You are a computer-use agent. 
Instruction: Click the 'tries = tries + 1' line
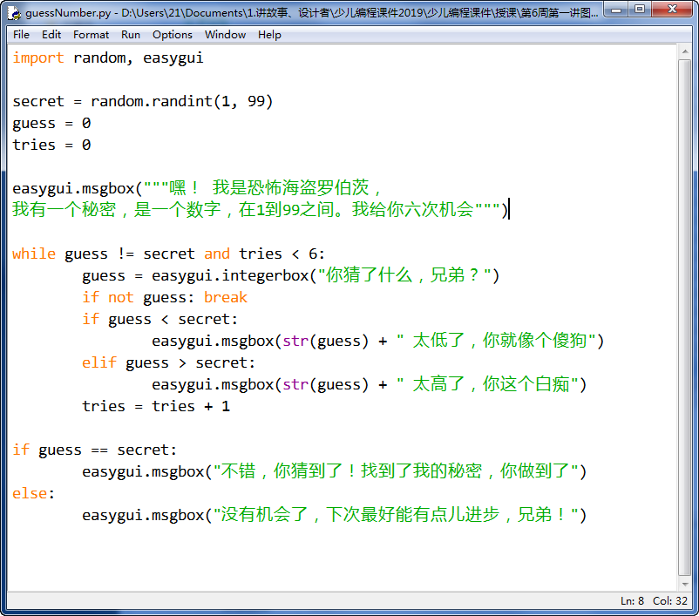[x=156, y=407]
